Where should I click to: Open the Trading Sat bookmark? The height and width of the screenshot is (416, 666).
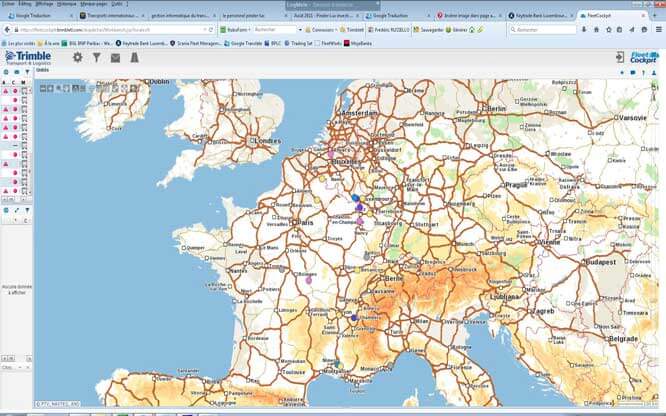point(298,43)
